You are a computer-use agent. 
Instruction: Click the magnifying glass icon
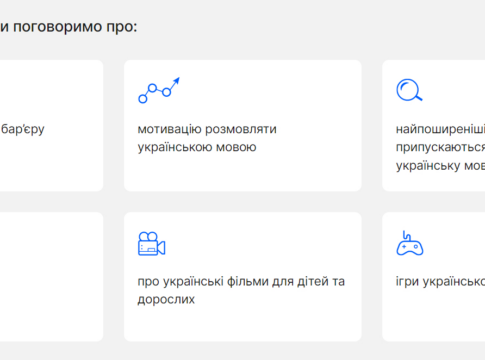tap(409, 90)
